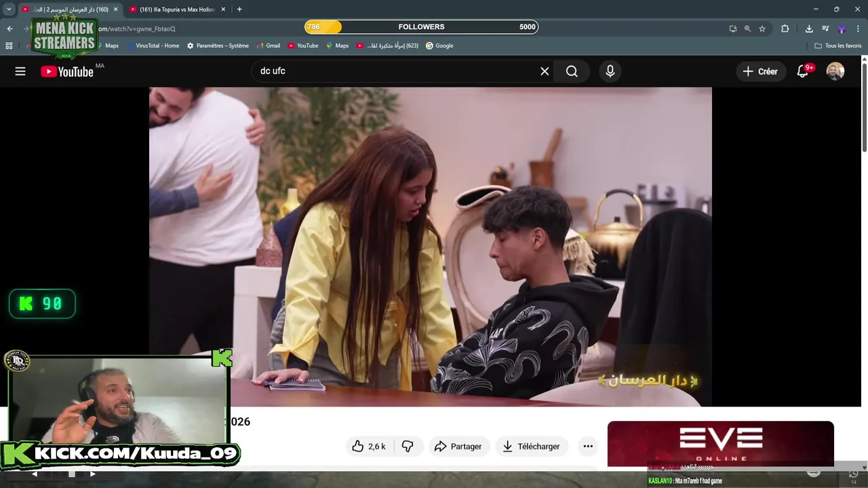Viewport: 868px width, 488px height.
Task: Clear the 'dc ufc' search text
Action: 545,71
